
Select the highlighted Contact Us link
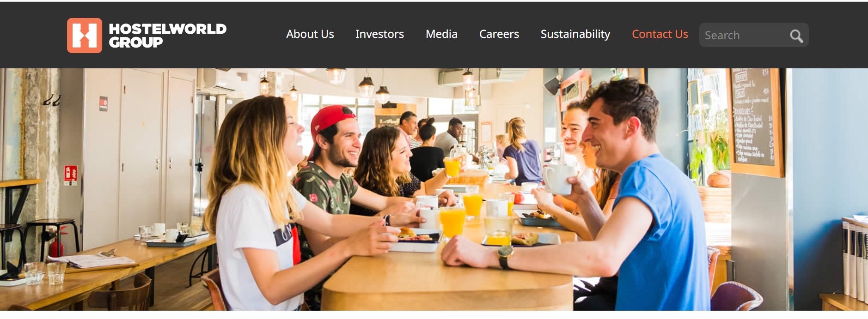(x=660, y=34)
